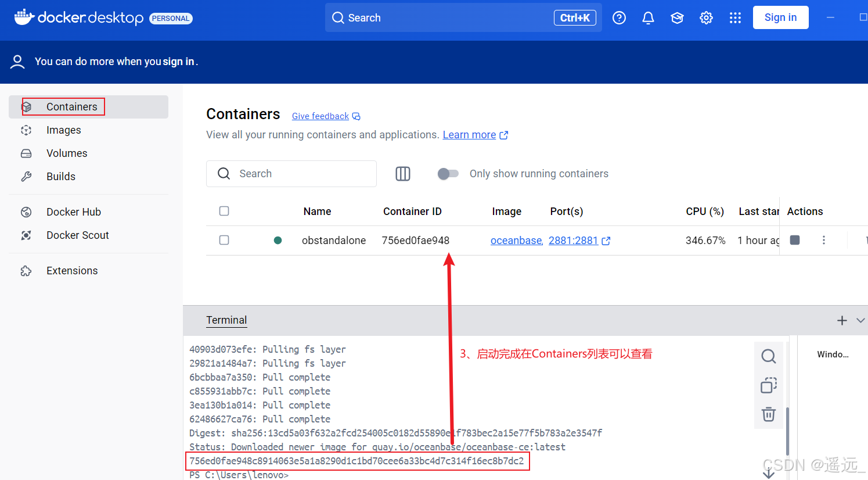Screen dimensions: 868x480
Task: Click the user profile icon in banner
Action: [17, 62]
